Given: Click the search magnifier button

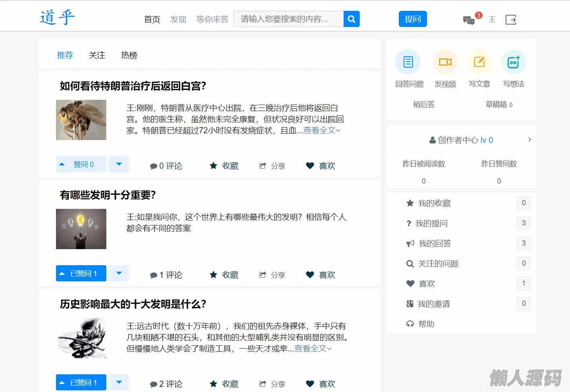Looking at the screenshot, I should 351,19.
